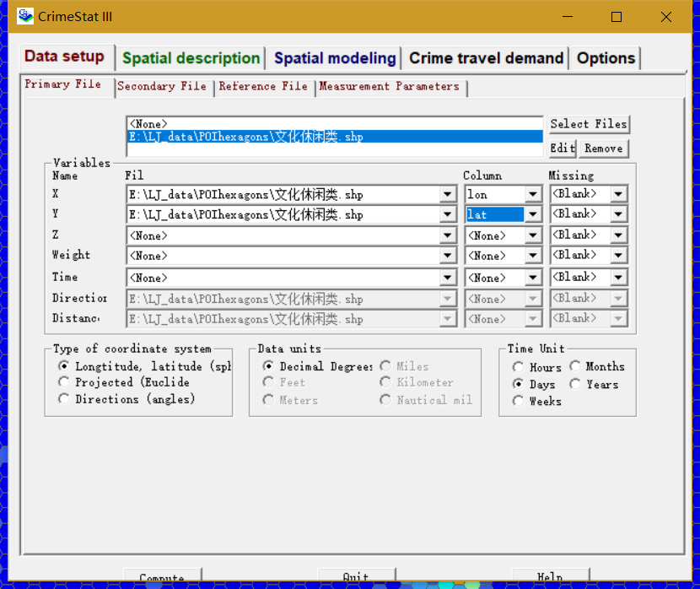700x589 pixels.
Task: Click the Edit button
Action: (x=563, y=149)
